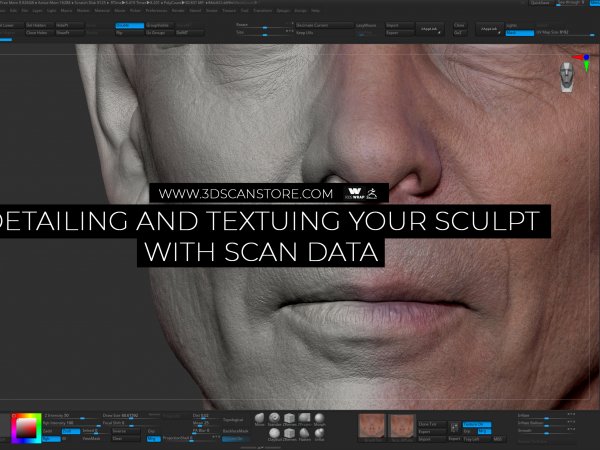This screenshot has height=450, width=600.
Task: Pick the ZProject brush icon
Action: click(305, 418)
